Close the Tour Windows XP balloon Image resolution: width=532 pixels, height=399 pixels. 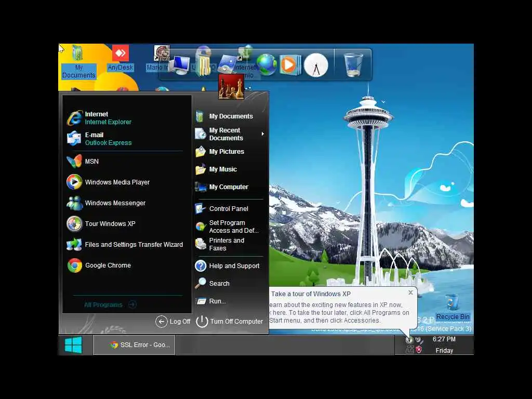(410, 292)
